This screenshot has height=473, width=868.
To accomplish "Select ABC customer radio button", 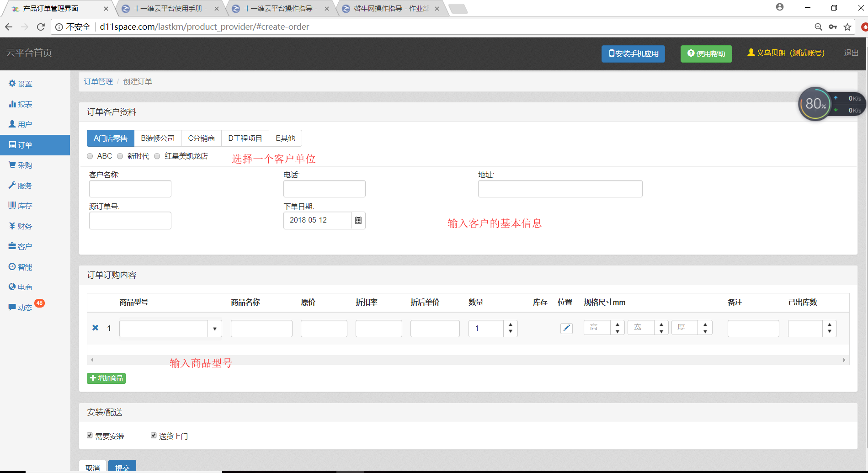I will point(90,156).
